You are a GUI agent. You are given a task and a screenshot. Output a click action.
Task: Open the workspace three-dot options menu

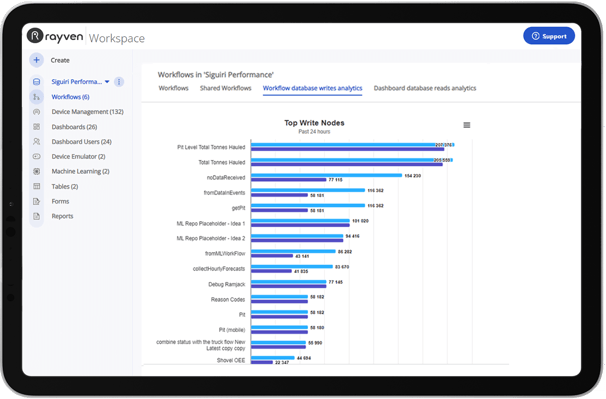pos(119,82)
